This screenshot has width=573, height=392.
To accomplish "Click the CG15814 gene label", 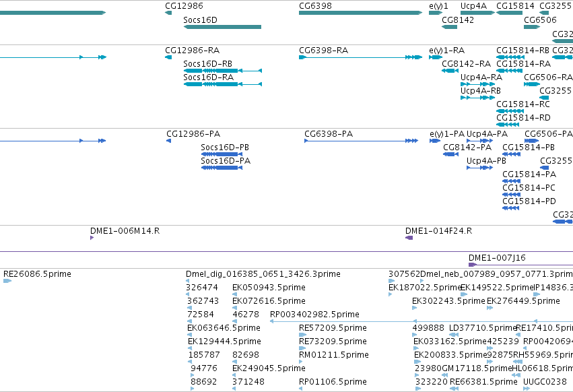I will point(515,6).
